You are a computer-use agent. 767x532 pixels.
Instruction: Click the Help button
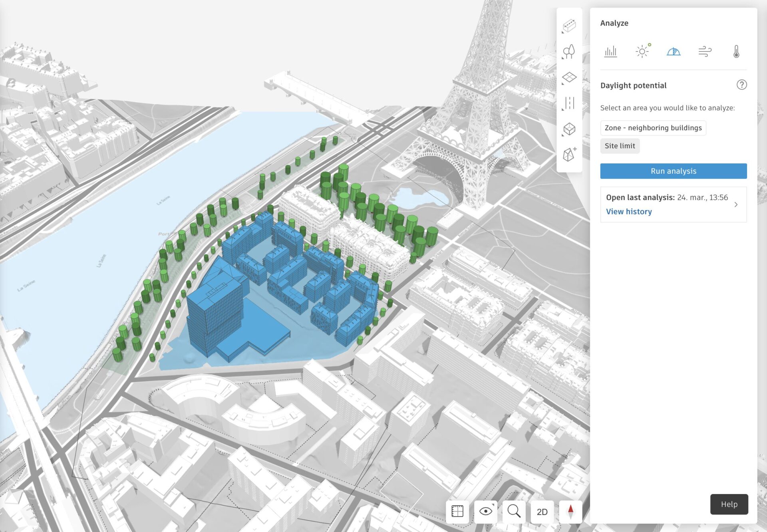click(729, 504)
